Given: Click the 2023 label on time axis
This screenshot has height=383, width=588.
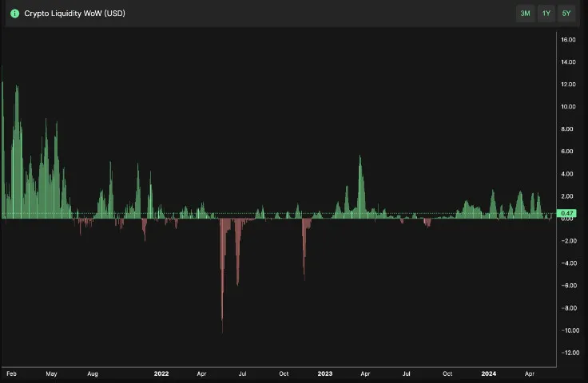Looking at the screenshot, I should (x=324, y=373).
